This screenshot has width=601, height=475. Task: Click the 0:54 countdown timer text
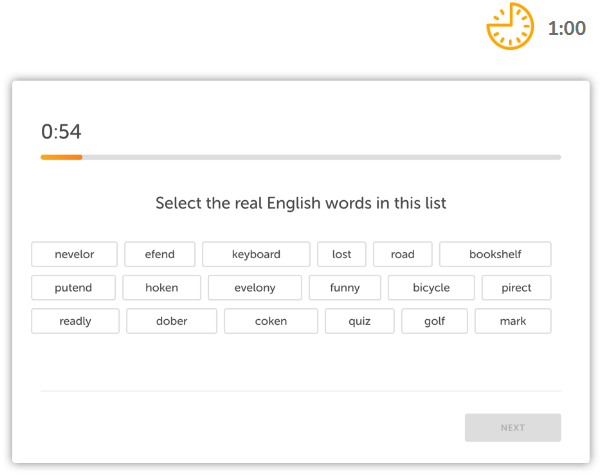[x=61, y=131]
